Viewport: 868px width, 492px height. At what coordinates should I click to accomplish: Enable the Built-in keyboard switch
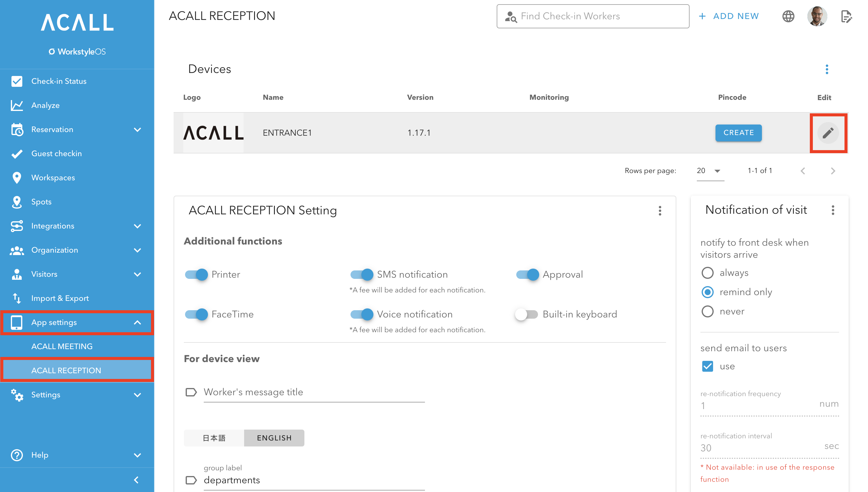pos(526,314)
